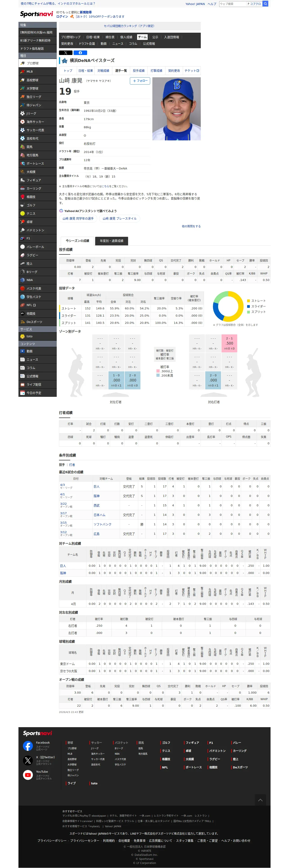Open the toto service icon
Screen dimensions: 289x868
(23, 336)
